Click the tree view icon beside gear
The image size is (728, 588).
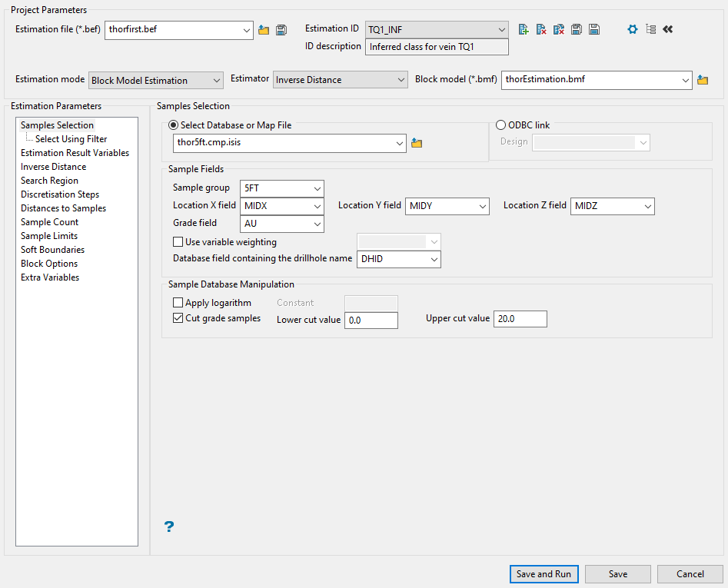(x=650, y=29)
